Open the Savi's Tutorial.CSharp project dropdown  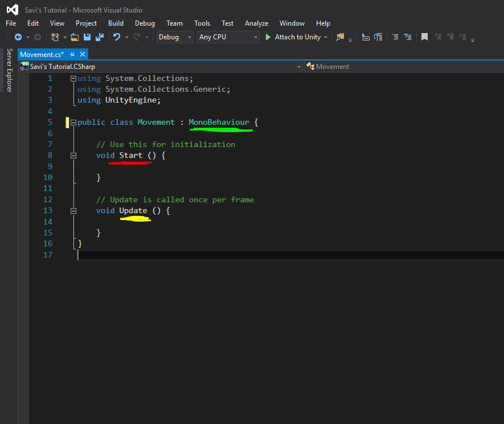[x=160, y=67]
